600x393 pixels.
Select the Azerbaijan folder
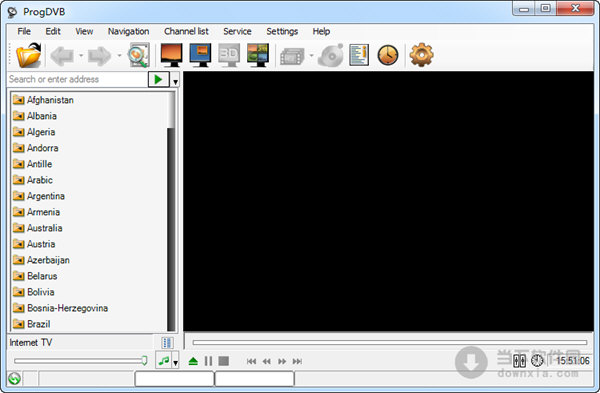pos(41,260)
